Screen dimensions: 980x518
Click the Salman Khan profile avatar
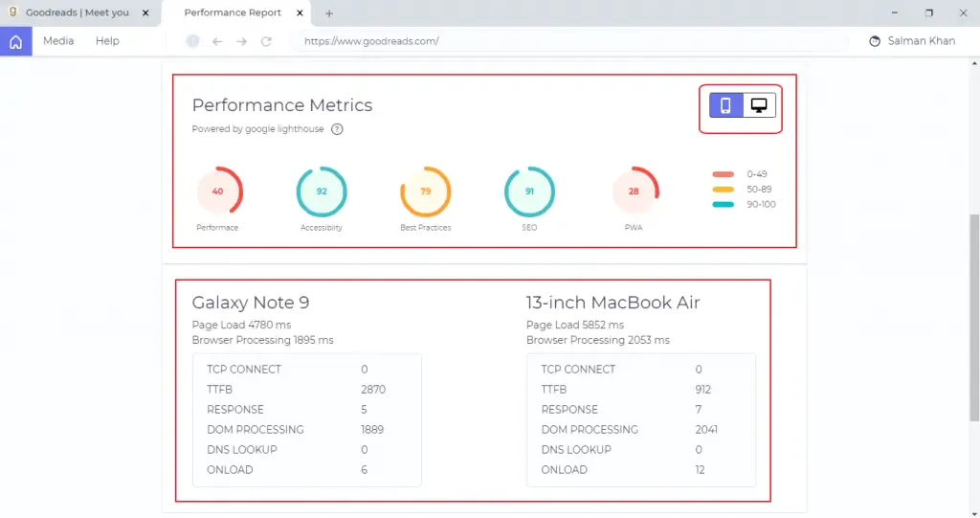875,41
